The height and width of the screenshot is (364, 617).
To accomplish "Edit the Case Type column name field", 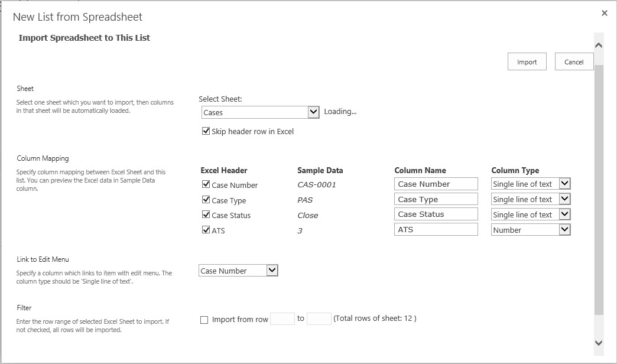I will pyautogui.click(x=436, y=200).
